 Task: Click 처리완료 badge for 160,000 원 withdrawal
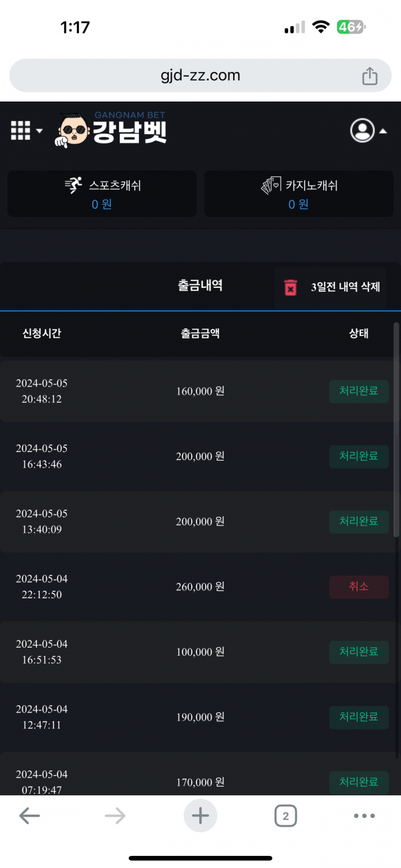359,391
